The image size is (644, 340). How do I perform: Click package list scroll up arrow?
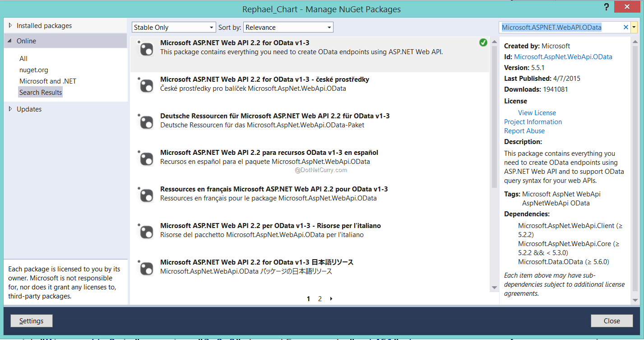(494, 42)
